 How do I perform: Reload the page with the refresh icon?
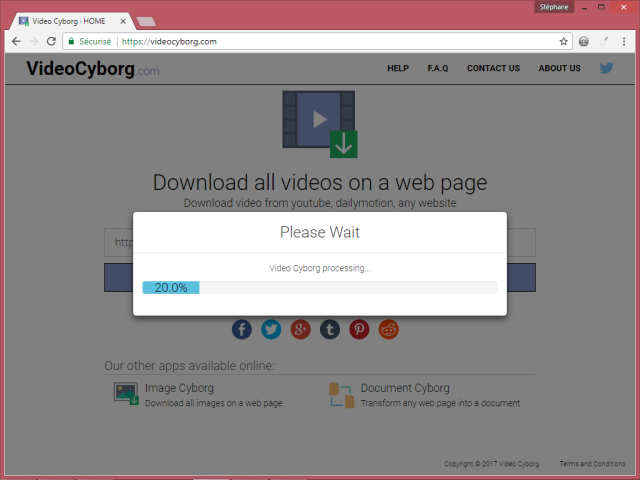coord(51,41)
